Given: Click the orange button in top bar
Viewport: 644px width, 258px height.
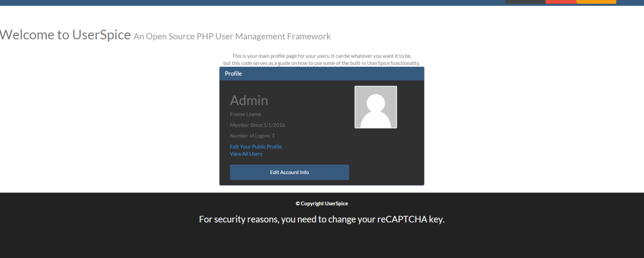Looking at the screenshot, I should point(596,2).
